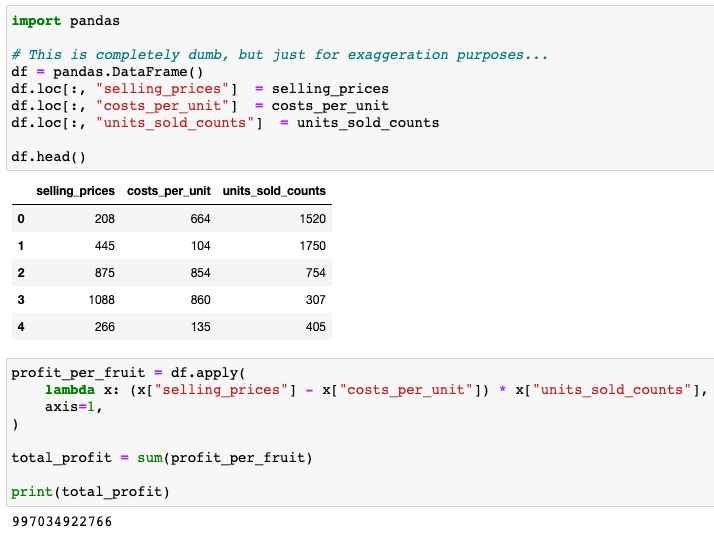Click the units_sold_counts column header
This screenshot has height=535, width=714.
(274, 191)
